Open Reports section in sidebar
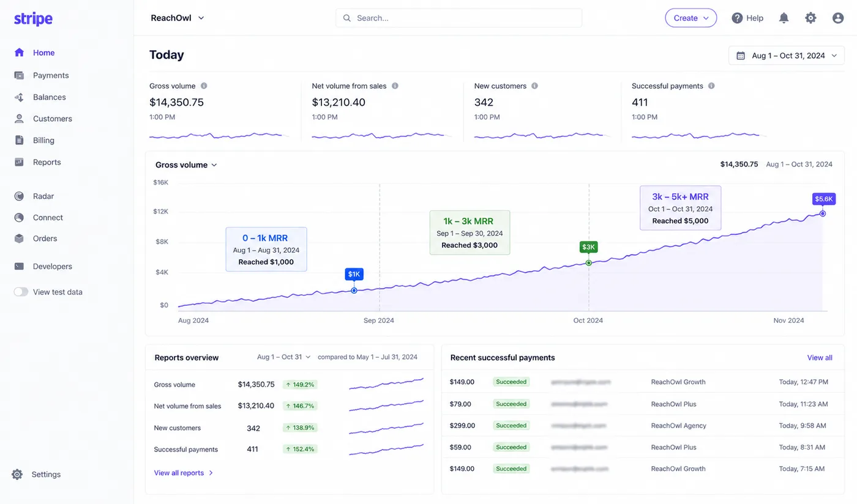857x504 pixels. click(47, 162)
